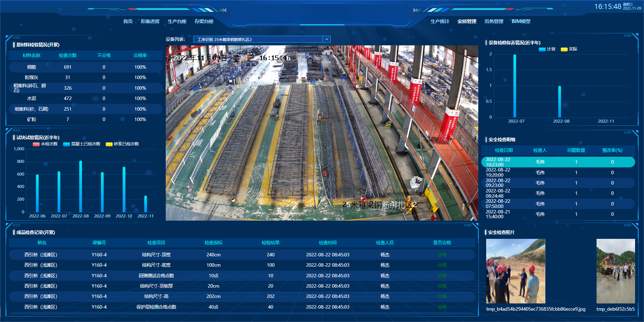
Task: Select highlighted 2022-08-22 10:23:00 inspection row
Action: (558, 162)
